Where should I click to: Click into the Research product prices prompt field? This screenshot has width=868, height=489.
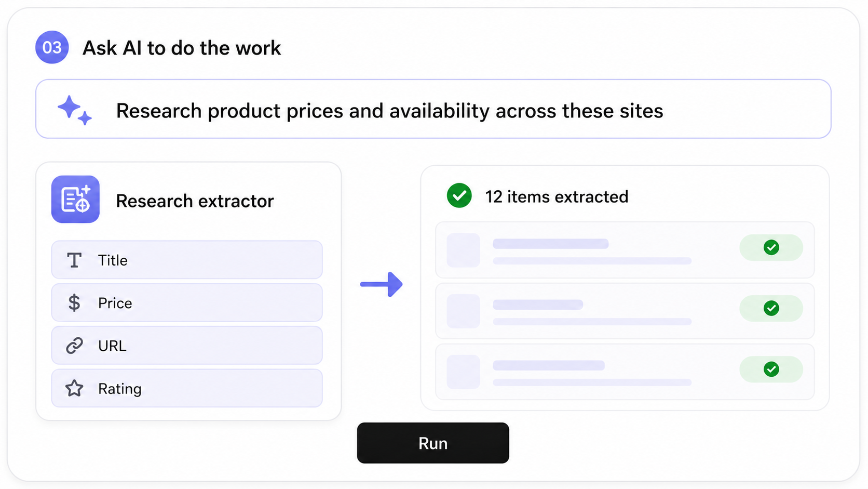coord(433,109)
